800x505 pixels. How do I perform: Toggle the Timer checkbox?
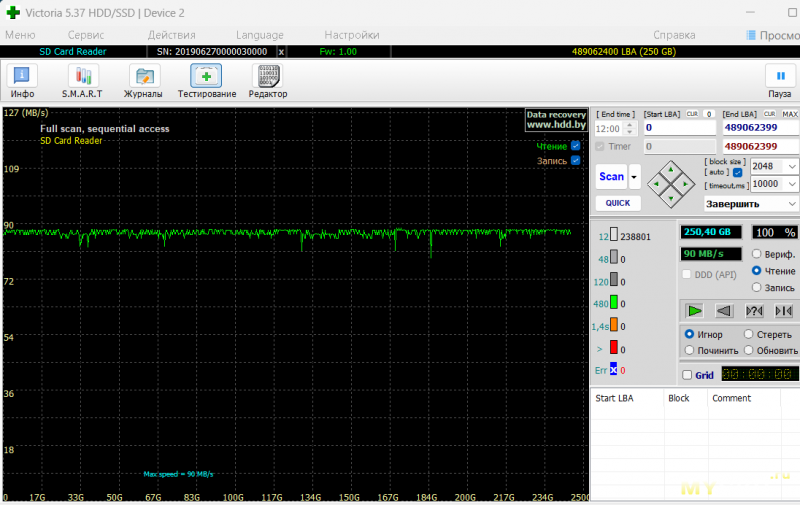tap(599, 146)
